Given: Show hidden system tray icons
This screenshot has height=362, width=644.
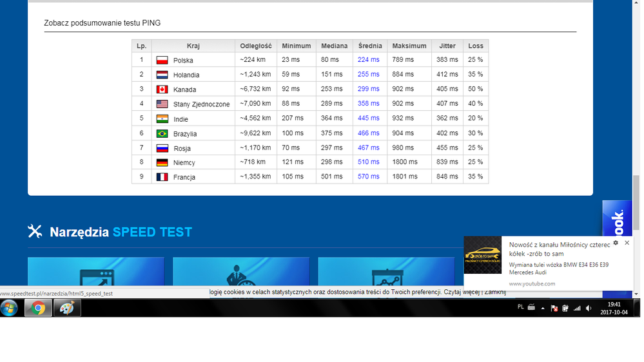Looking at the screenshot, I should pyautogui.click(x=542, y=308).
